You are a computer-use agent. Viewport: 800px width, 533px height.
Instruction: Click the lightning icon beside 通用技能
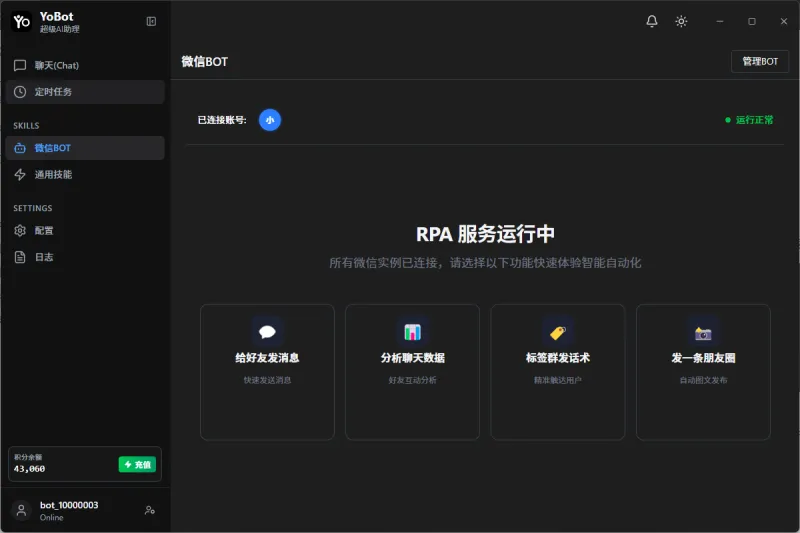[20, 174]
